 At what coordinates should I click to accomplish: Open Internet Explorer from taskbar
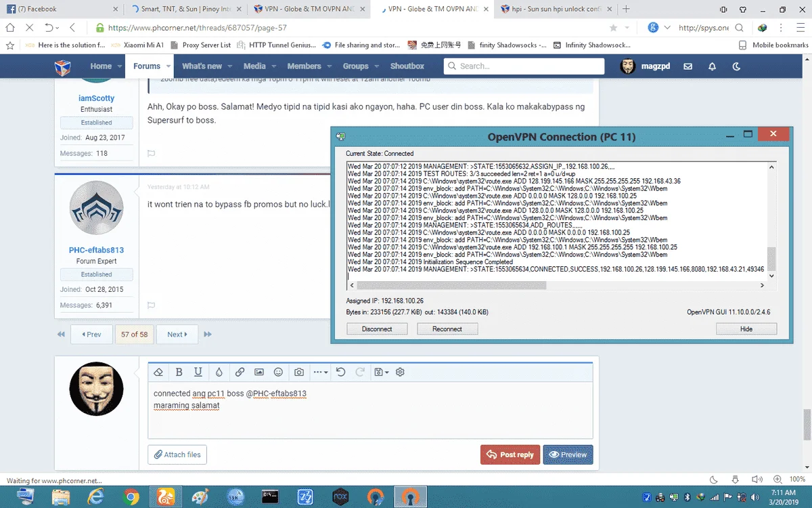(x=96, y=497)
